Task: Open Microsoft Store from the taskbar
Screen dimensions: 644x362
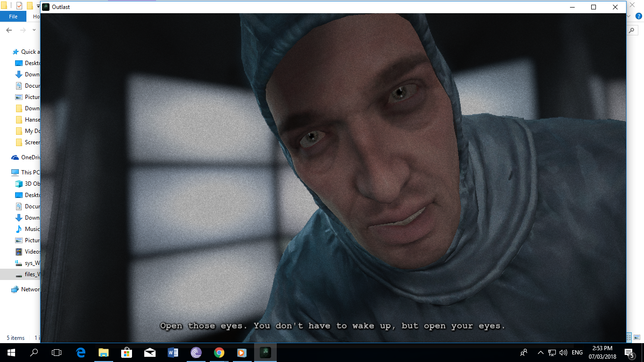Action: 126,352
